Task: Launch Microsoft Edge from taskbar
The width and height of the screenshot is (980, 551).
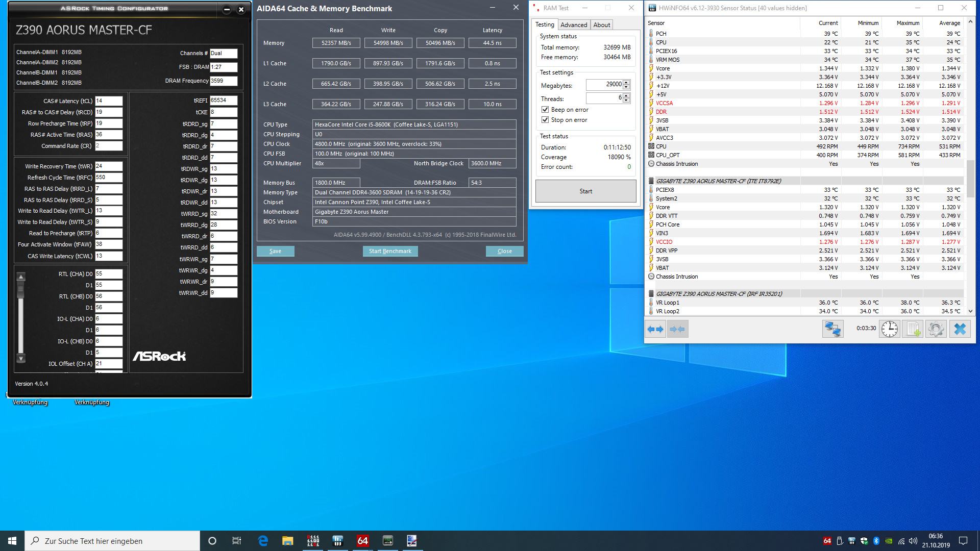Action: [x=263, y=541]
